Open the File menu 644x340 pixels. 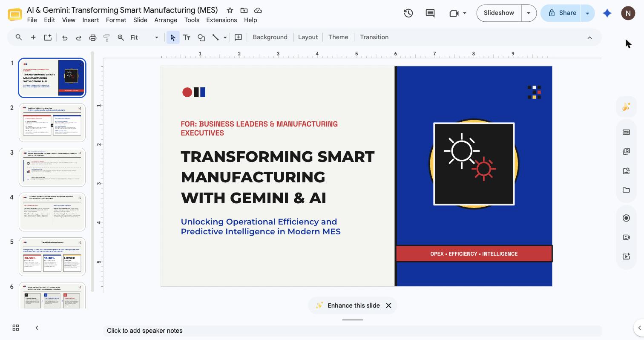(32, 20)
